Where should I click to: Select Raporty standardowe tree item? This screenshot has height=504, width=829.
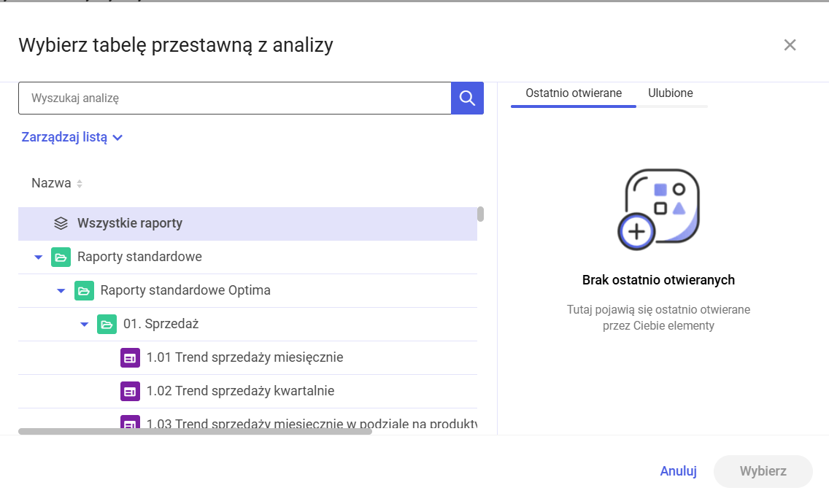coord(247,257)
